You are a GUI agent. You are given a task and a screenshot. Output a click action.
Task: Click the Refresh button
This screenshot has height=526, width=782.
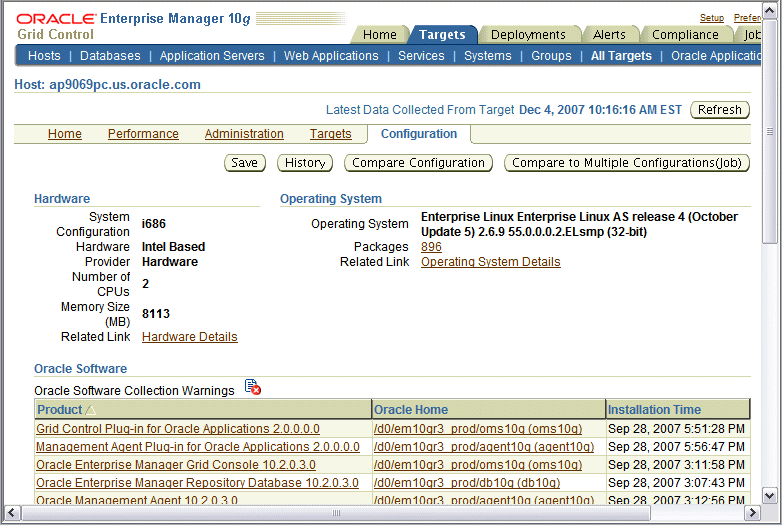720,110
